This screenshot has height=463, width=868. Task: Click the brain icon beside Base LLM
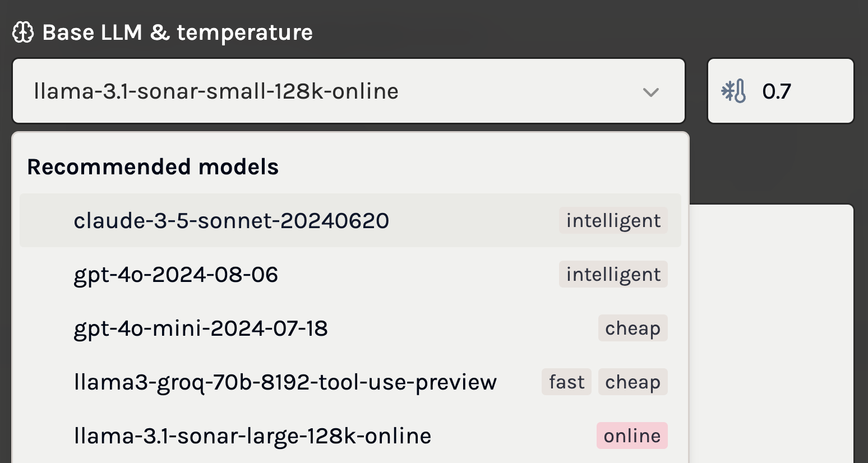pos(23,33)
